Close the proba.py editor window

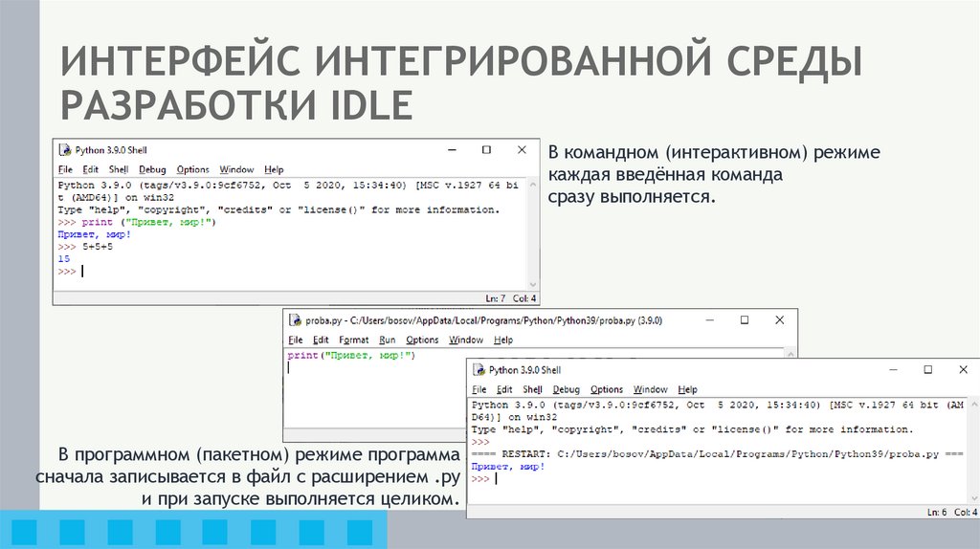(x=779, y=319)
